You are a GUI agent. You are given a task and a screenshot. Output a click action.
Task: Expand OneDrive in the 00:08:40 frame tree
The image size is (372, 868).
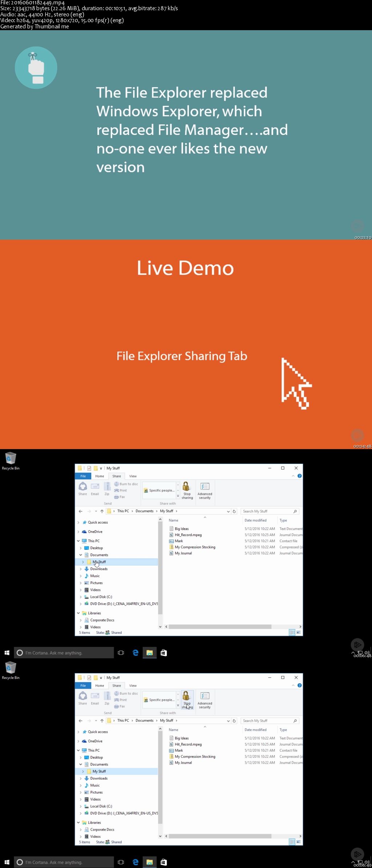coord(78,741)
